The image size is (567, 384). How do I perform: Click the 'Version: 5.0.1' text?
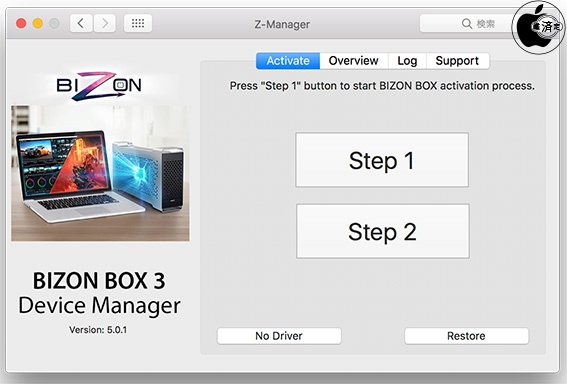tap(98, 330)
